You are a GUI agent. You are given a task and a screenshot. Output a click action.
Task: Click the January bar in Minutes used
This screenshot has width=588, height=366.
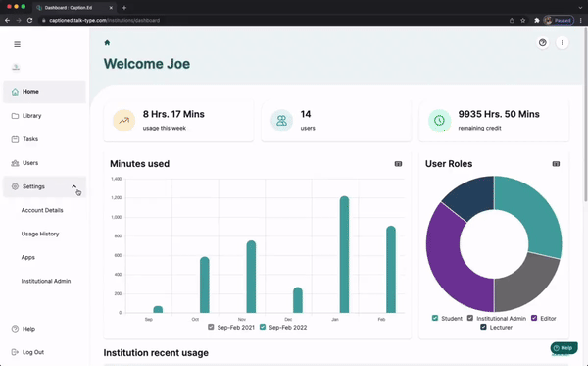(x=344, y=254)
